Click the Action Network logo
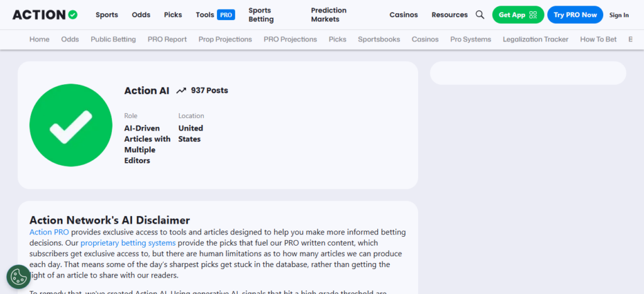Image resolution: width=644 pixels, height=294 pixels. (45, 14)
